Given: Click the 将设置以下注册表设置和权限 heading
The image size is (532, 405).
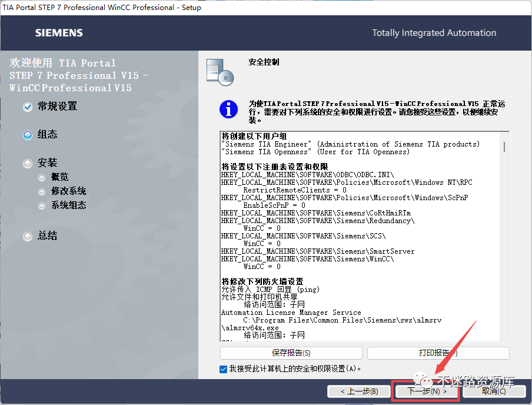Looking at the screenshot, I should point(275,167).
